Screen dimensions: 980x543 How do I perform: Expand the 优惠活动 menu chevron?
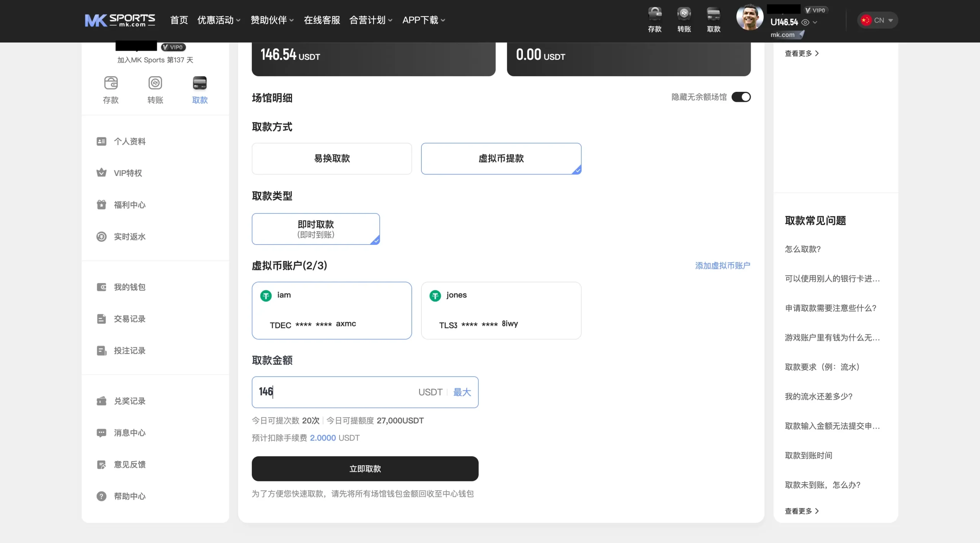pos(238,20)
